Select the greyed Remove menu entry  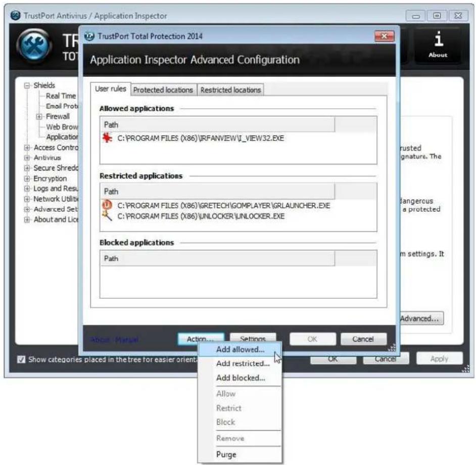coord(240,439)
